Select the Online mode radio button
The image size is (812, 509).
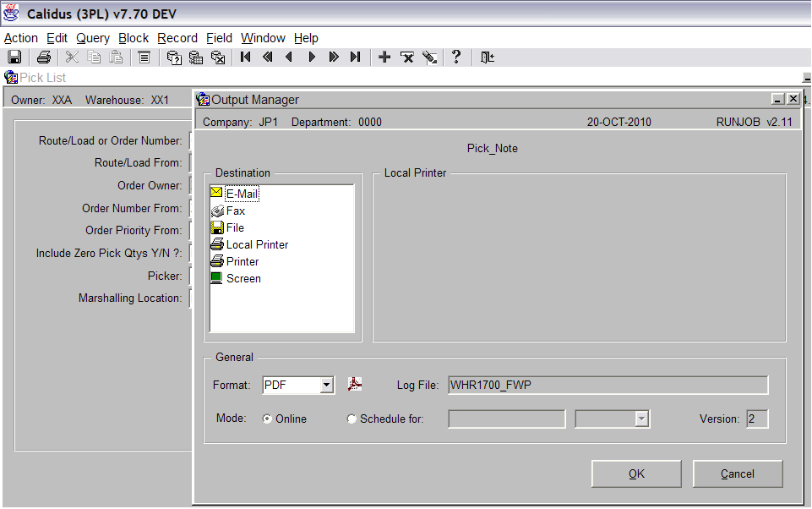267,419
